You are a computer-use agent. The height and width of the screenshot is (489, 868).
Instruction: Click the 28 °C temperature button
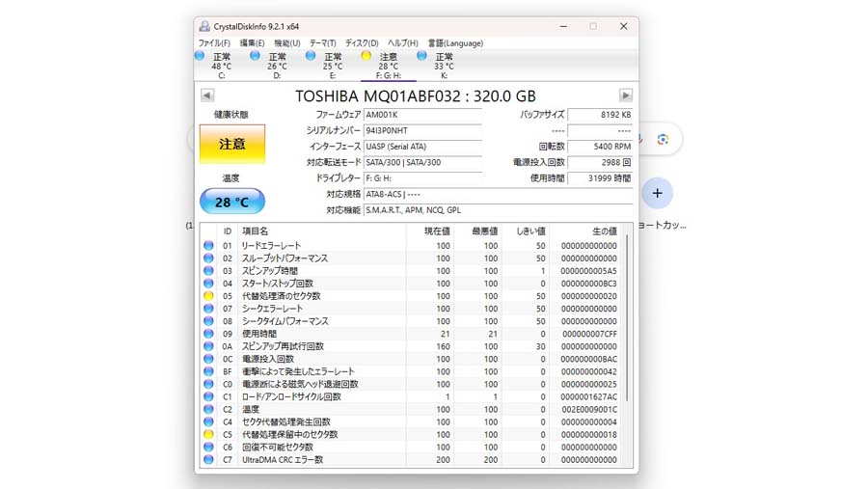coord(232,202)
